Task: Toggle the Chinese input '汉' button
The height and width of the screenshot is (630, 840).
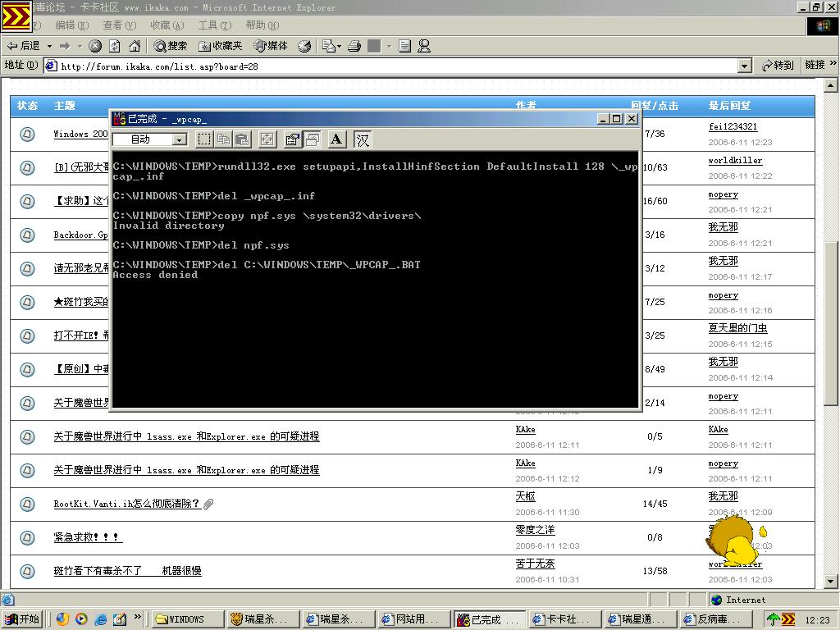Action: [363, 139]
